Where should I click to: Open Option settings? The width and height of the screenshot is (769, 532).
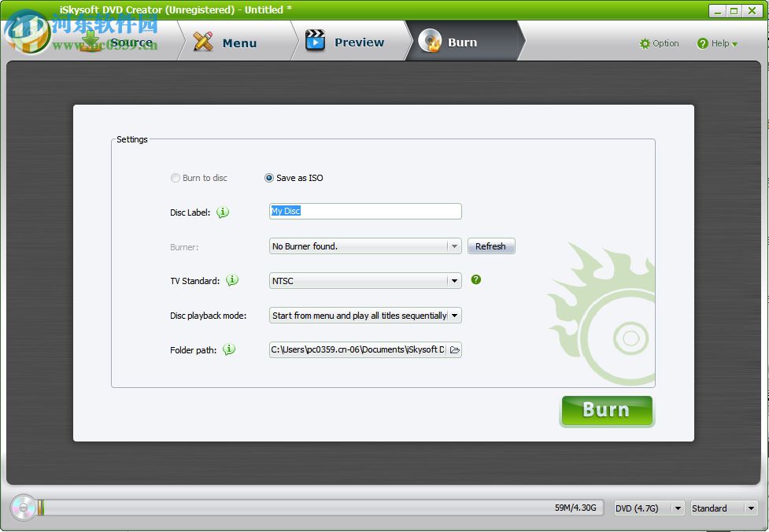(659, 43)
